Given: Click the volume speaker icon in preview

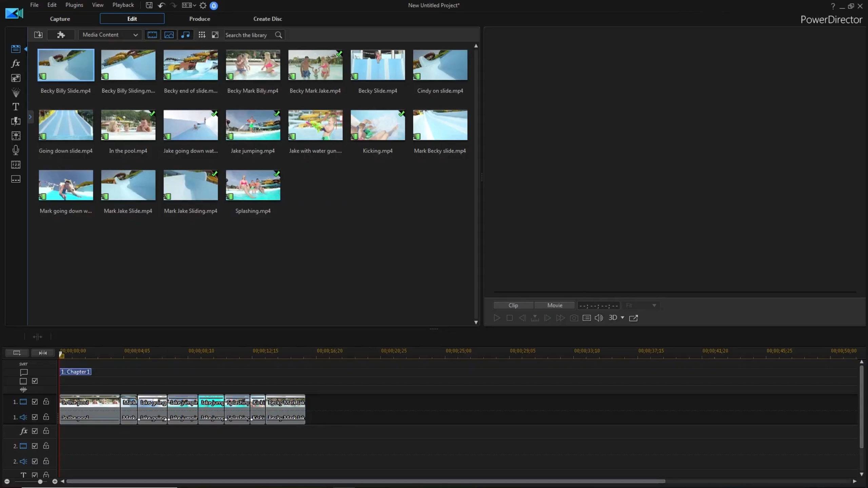Looking at the screenshot, I should 599,318.
